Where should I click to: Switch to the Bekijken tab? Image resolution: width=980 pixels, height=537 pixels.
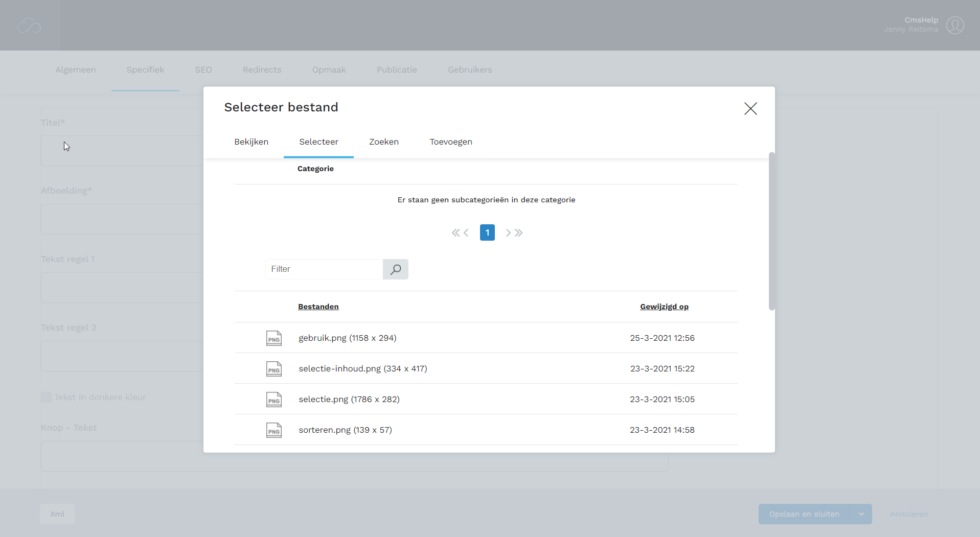click(251, 142)
